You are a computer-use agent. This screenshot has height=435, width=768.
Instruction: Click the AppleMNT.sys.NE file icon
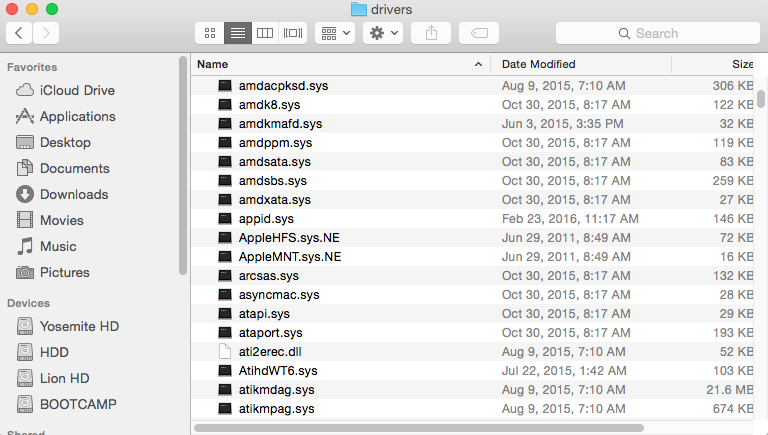pos(225,257)
